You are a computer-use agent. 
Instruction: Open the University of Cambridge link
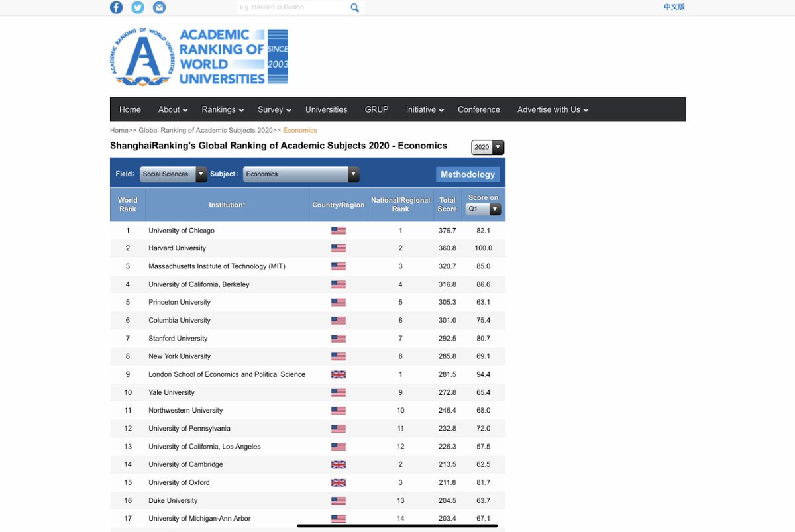click(x=185, y=464)
